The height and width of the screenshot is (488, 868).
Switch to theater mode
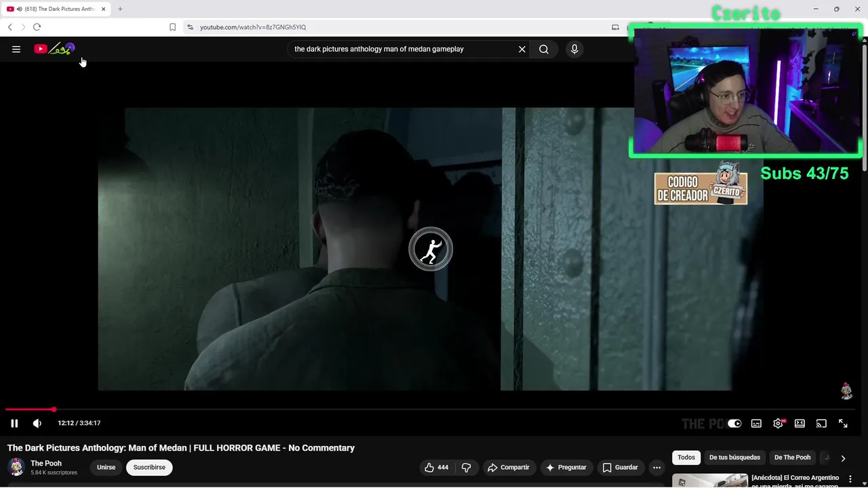point(800,424)
